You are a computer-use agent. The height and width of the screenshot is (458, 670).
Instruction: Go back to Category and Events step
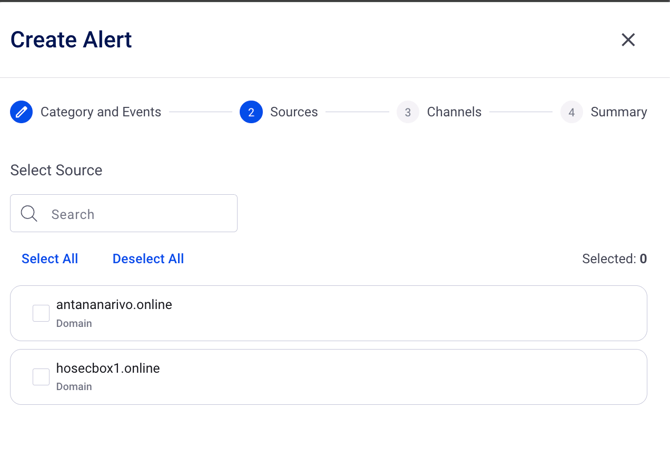(100, 112)
